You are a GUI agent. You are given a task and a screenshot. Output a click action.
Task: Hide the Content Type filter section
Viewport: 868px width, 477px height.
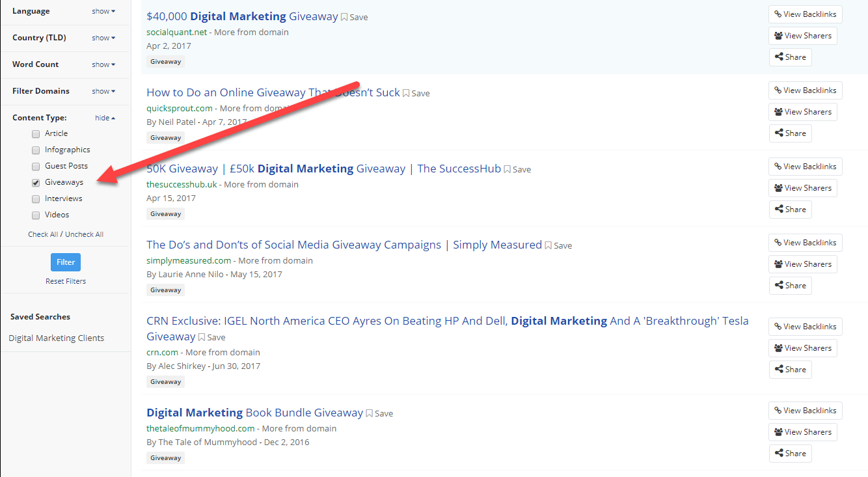105,118
